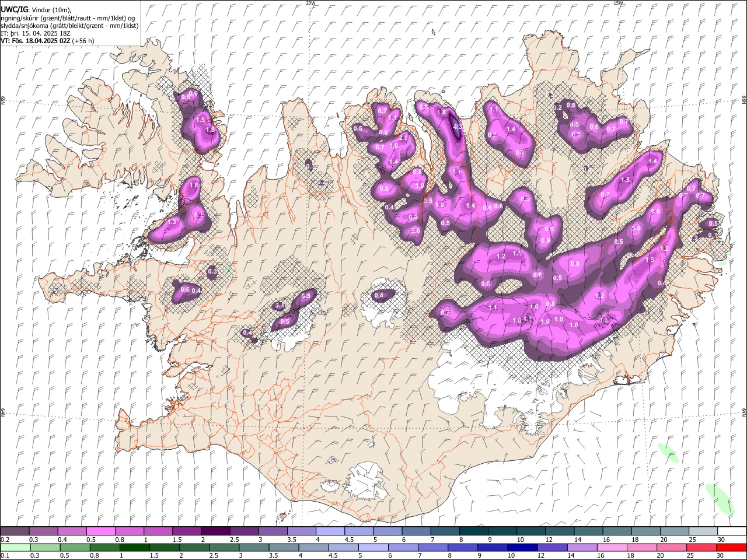This screenshot has width=747, height=560.
Task: Click the upper legend swatch starting at 0.2
Action: coord(15,531)
